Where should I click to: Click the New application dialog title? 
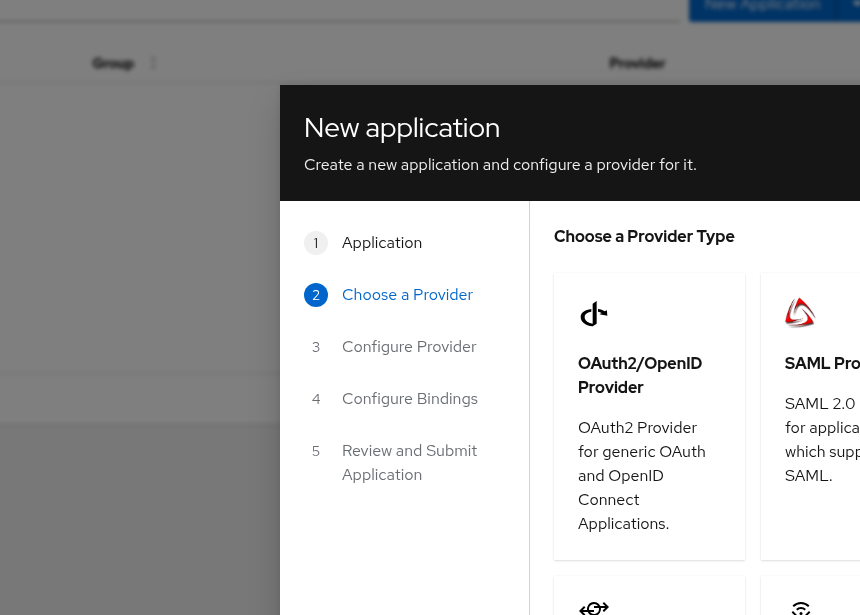(402, 128)
